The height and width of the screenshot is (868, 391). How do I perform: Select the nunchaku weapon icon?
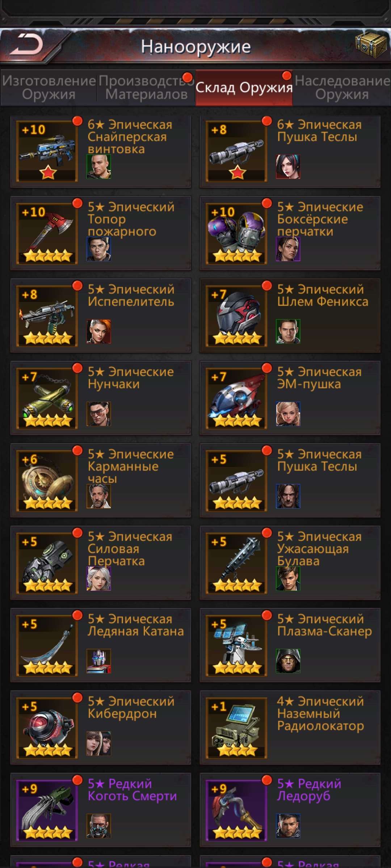(47, 399)
